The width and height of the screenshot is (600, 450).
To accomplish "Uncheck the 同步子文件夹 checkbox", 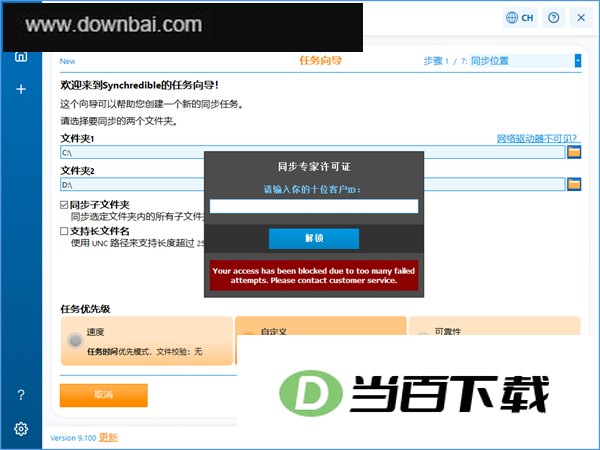I will point(64,205).
